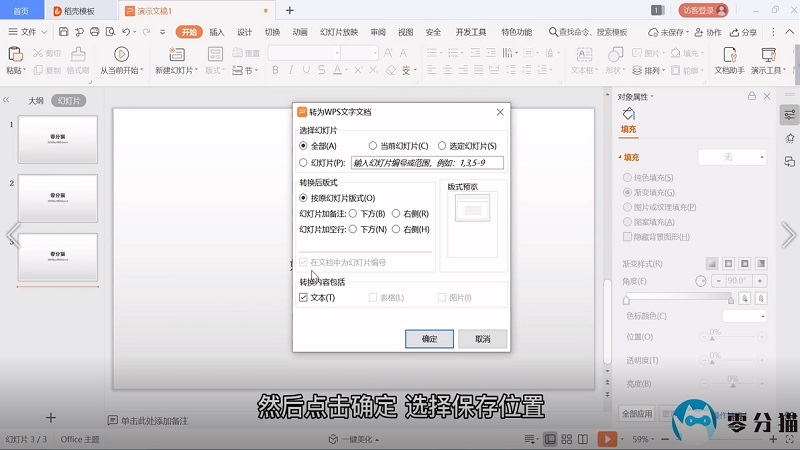
Task: Open the 插入 ribbon tab
Action: 217,32
